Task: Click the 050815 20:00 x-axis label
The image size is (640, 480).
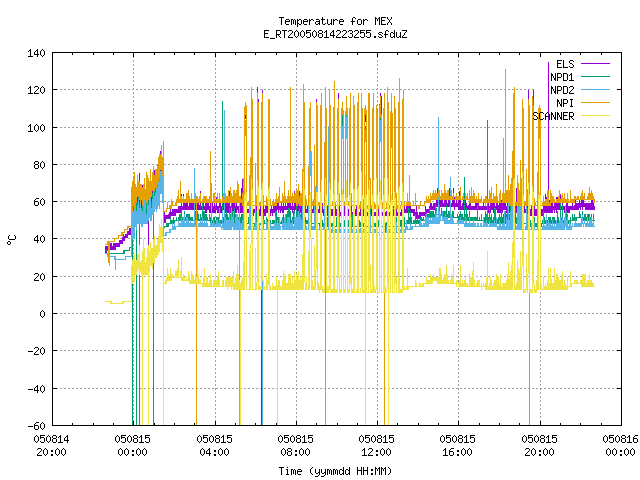Action: 540,446
